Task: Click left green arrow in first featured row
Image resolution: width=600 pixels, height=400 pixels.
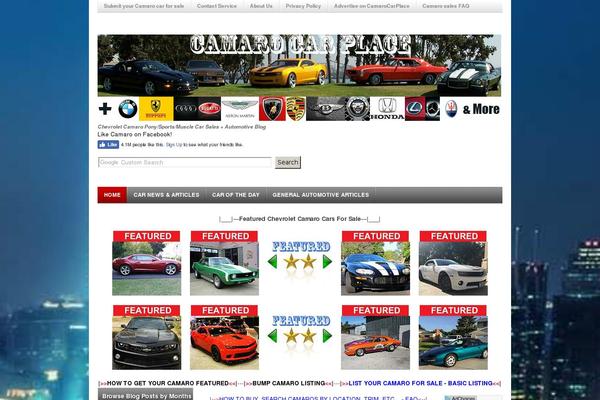Action: coord(272,262)
